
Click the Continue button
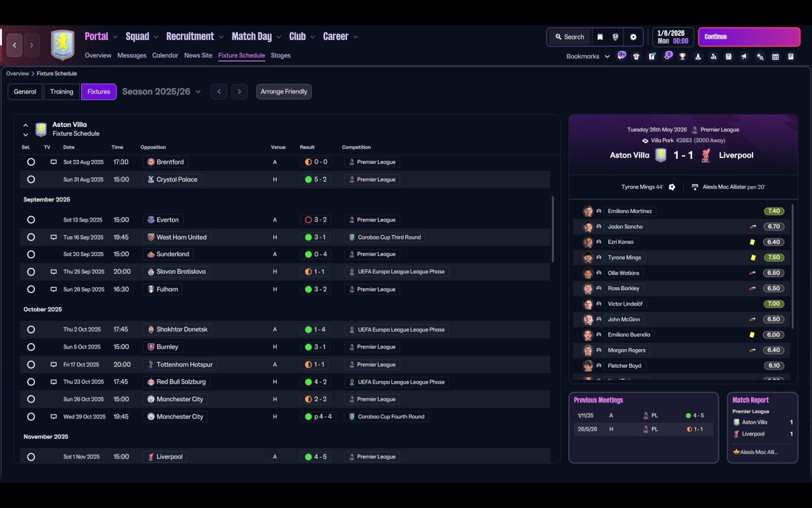click(749, 37)
